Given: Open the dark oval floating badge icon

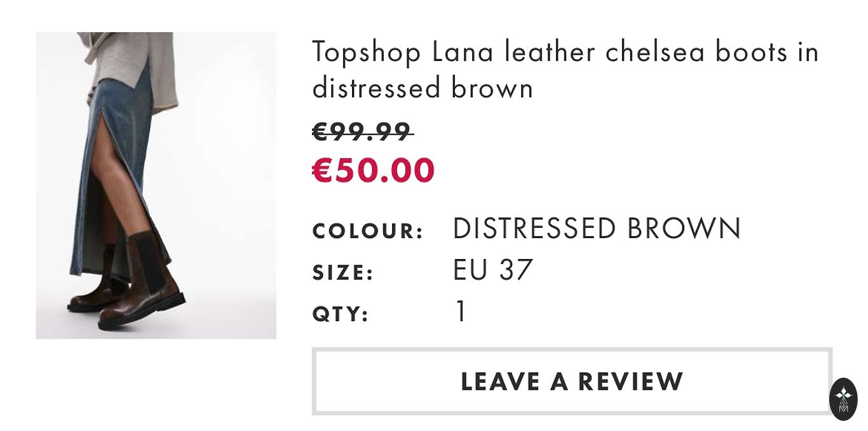Looking at the screenshot, I should tap(843, 399).
